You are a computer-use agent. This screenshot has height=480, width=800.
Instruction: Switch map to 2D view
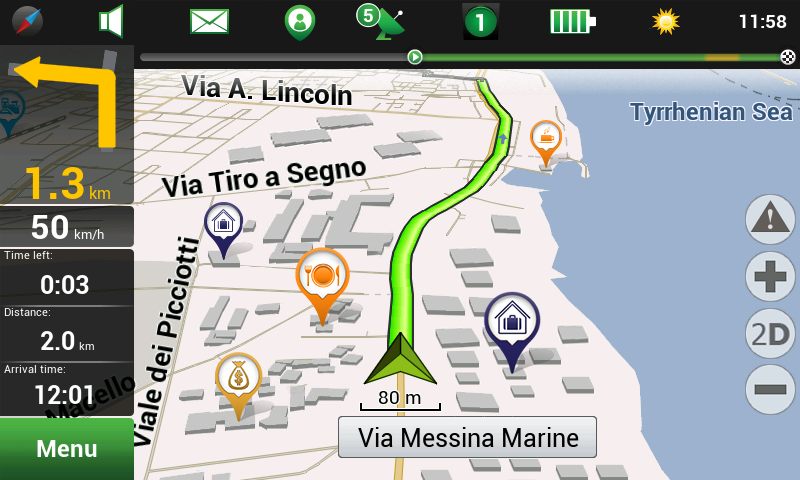[770, 334]
